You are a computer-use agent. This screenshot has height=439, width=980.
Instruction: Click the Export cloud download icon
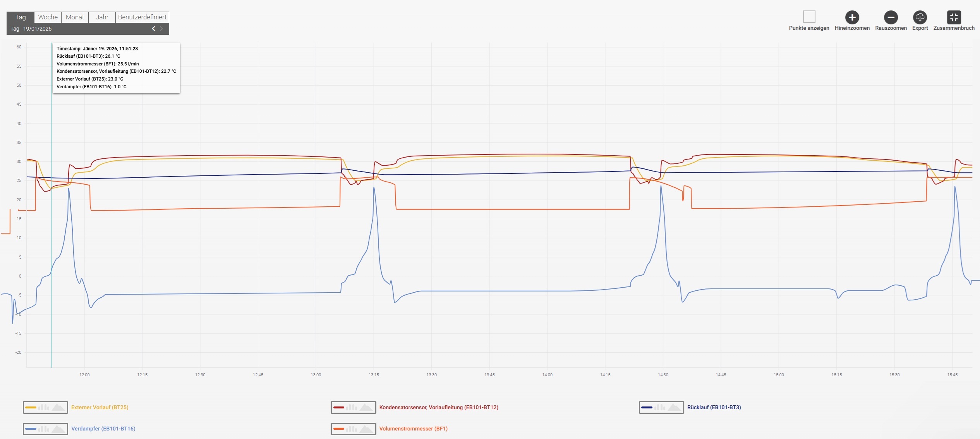click(920, 17)
